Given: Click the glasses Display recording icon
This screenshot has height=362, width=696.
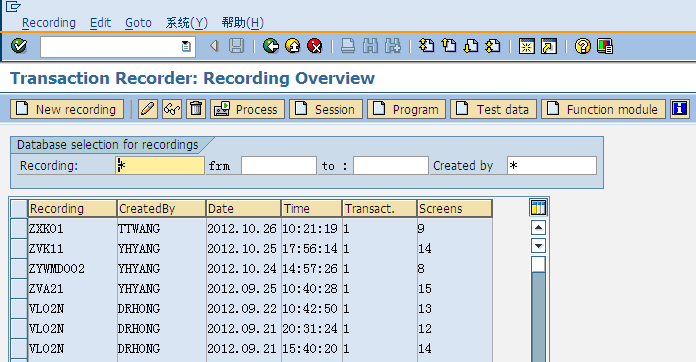Looking at the screenshot, I should coord(172,109).
